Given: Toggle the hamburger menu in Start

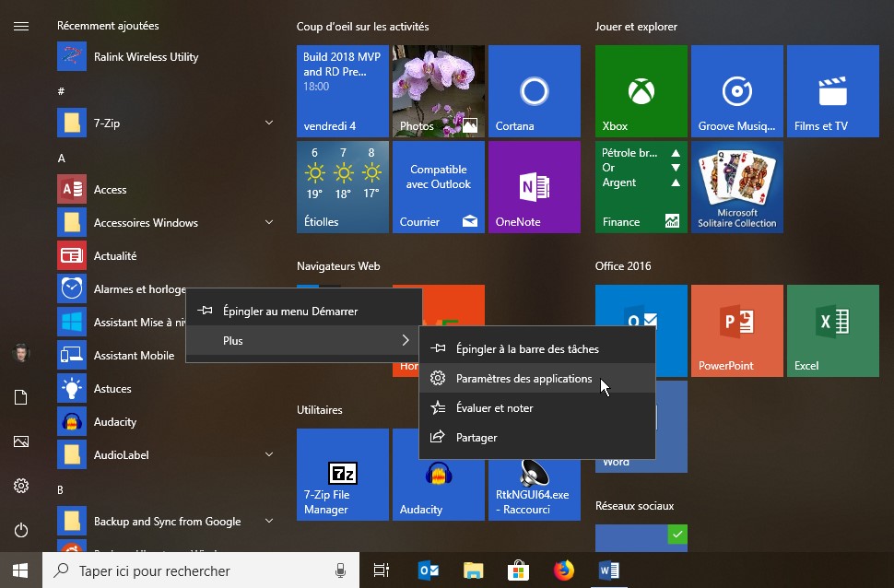Looking at the screenshot, I should [x=21, y=26].
